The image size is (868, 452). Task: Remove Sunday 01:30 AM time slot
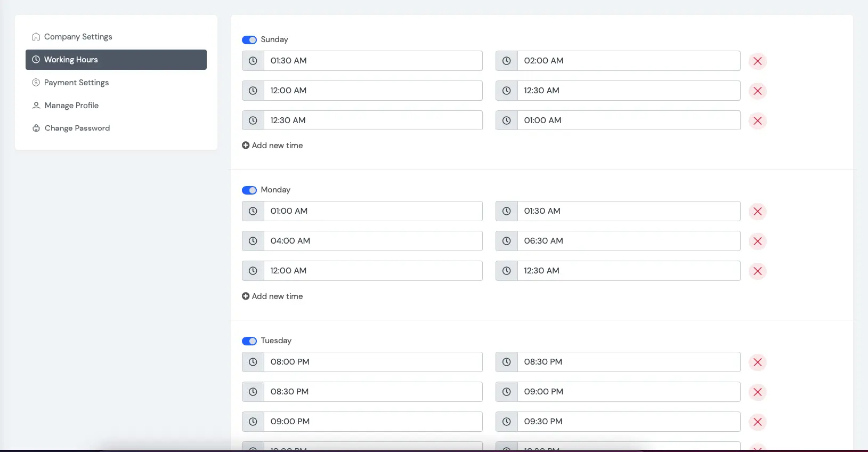(757, 61)
